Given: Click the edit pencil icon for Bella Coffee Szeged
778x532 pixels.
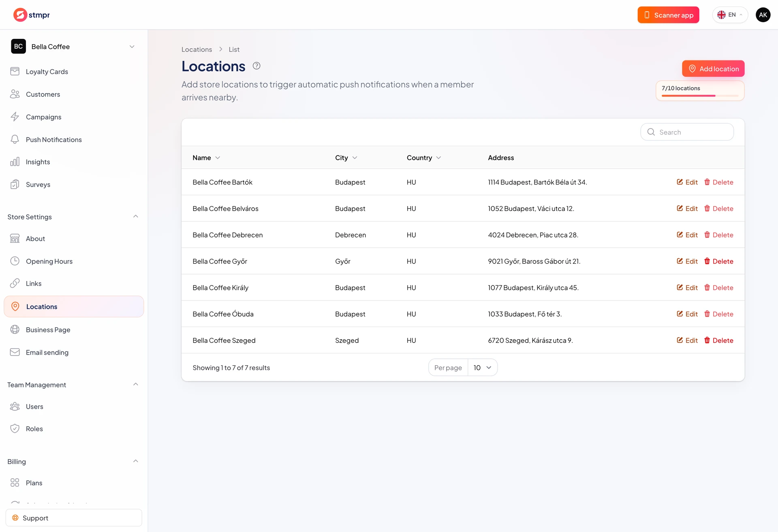Looking at the screenshot, I should click(x=680, y=340).
